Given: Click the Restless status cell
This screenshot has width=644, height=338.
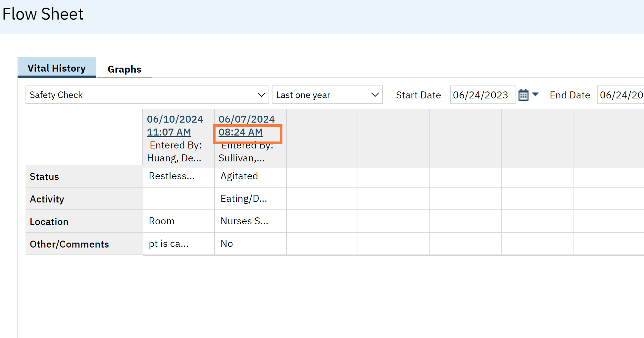Looking at the screenshot, I should pos(172,176).
